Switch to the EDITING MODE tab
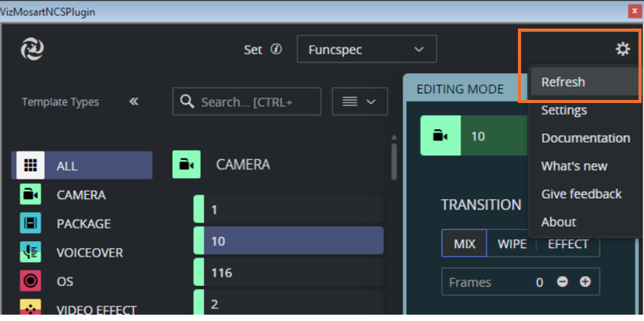This screenshot has height=321, width=644. [x=460, y=89]
